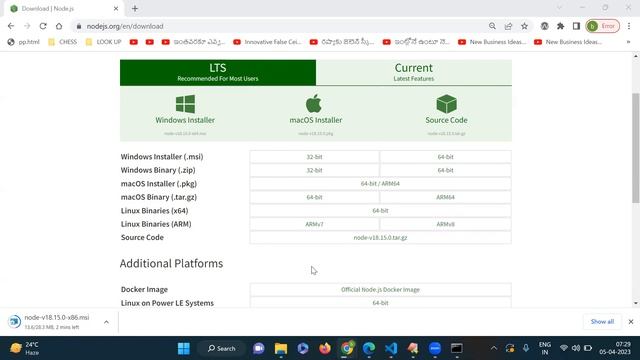Image resolution: width=640 pixels, height=360 pixels.
Task: Choose ARMv8 Linux Binaries
Action: coord(445,224)
